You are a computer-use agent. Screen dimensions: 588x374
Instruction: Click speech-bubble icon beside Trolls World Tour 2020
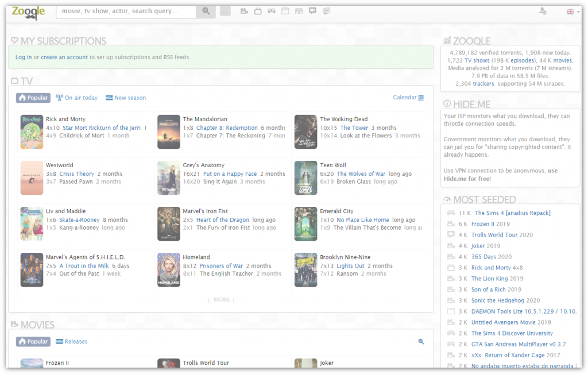[x=451, y=235]
